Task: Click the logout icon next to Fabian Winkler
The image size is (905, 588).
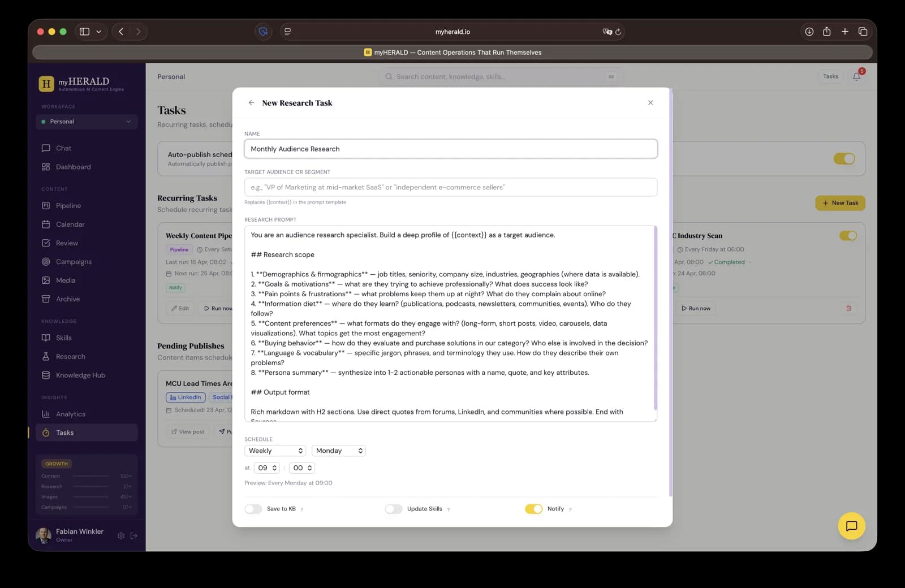Action: pyautogui.click(x=134, y=535)
